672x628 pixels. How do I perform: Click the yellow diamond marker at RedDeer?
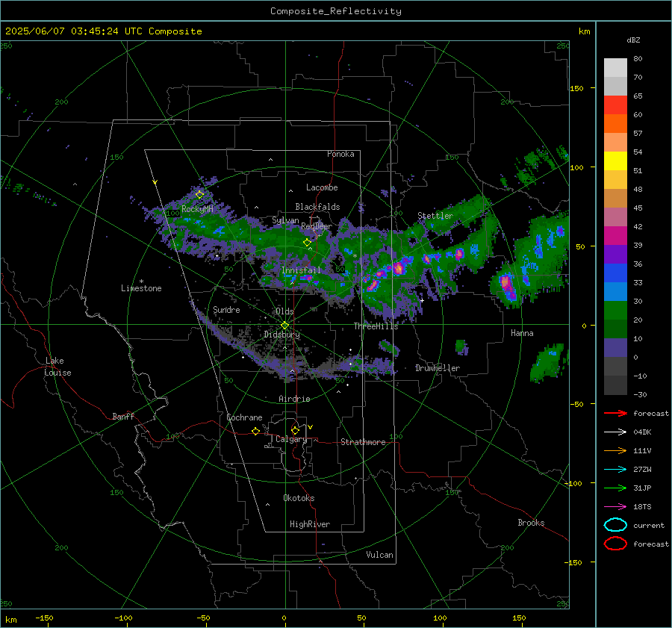click(307, 243)
